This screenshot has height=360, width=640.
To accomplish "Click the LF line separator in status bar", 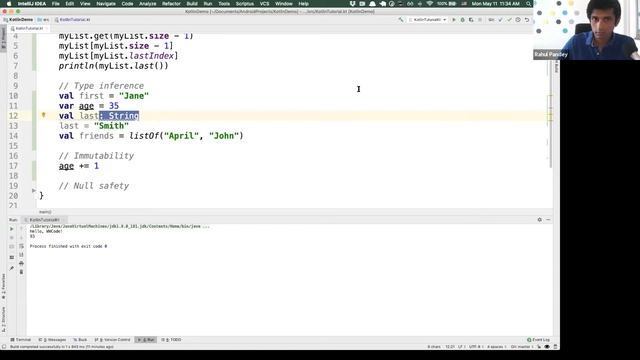I will 461,347.
